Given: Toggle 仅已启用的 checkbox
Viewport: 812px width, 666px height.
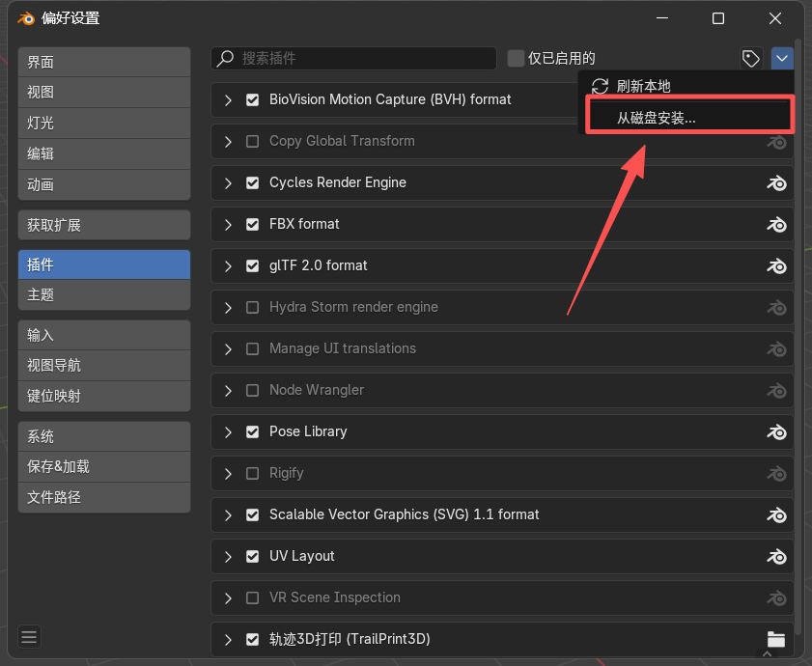Looking at the screenshot, I should [x=516, y=59].
